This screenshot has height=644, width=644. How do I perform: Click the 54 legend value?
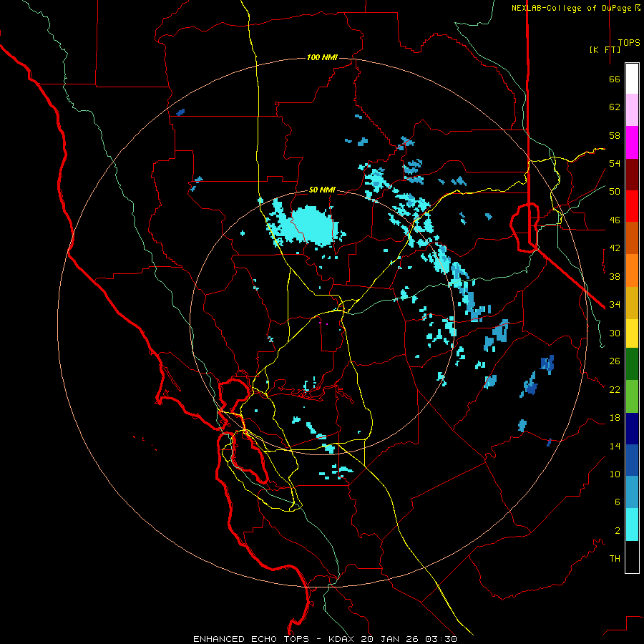[x=615, y=163]
